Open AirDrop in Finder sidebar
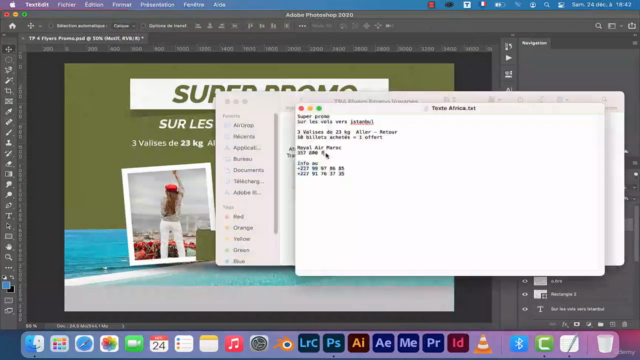 (x=243, y=125)
